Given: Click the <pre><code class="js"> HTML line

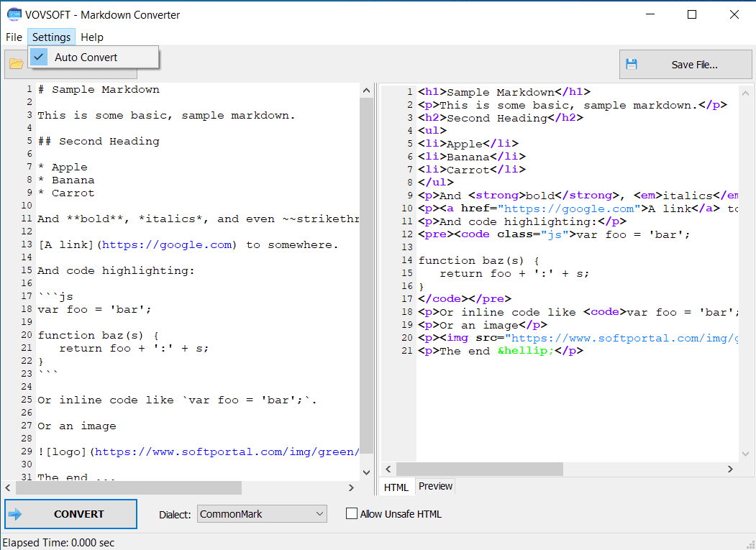Looking at the screenshot, I should (x=554, y=235).
